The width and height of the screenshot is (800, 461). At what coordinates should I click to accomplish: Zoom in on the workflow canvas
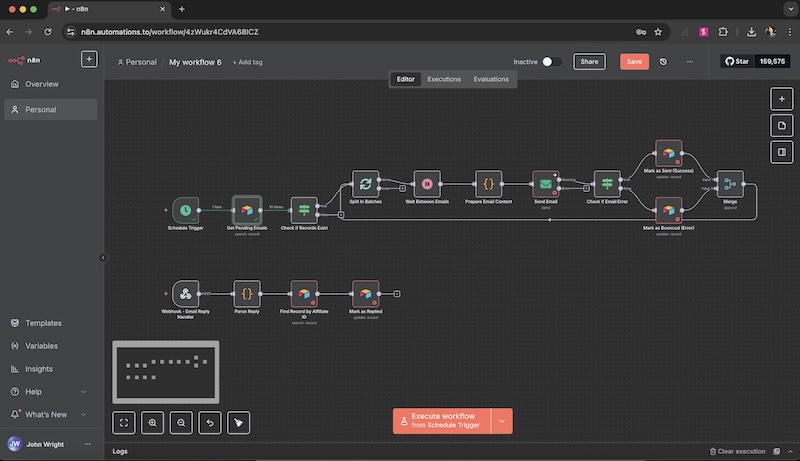click(x=153, y=423)
